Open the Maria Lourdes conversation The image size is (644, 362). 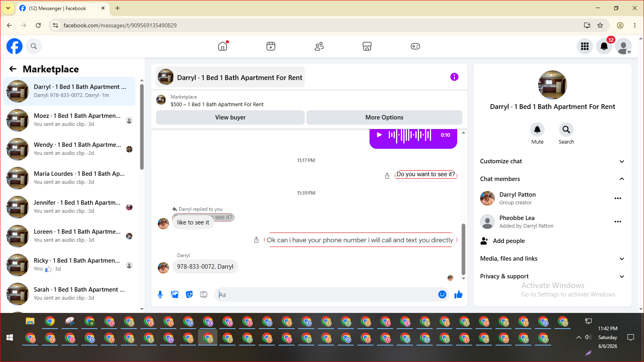click(x=70, y=178)
